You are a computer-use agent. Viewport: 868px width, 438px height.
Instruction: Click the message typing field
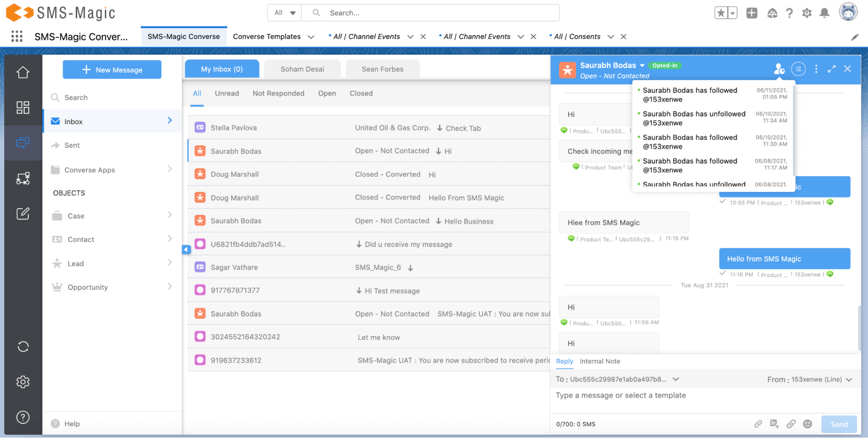[651, 395]
